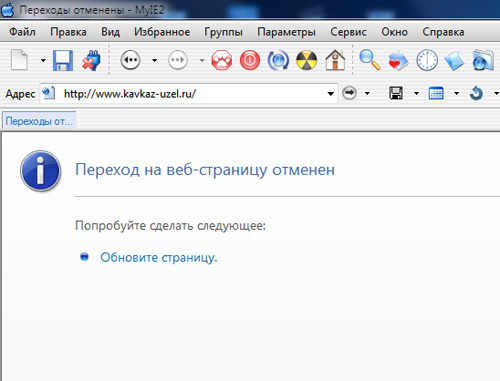Click the red round stop button
This screenshot has width=500, height=381.
(x=250, y=60)
